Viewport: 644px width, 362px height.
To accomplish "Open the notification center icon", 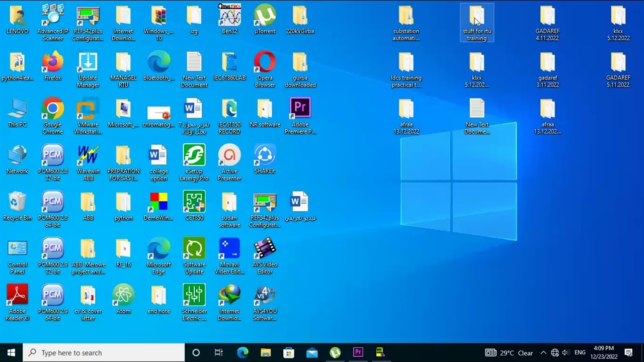I will (x=628, y=352).
